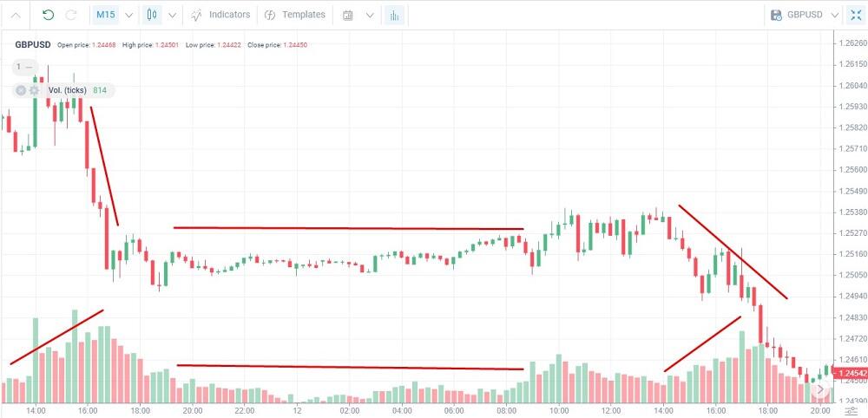Click the M15 timeframe button
Viewport: 868px width, 418px height.
click(x=105, y=15)
